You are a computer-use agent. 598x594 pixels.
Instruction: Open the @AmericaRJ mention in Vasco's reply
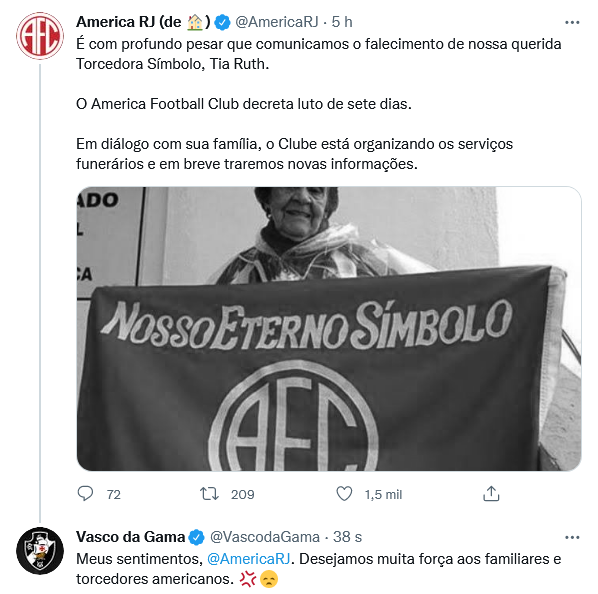coord(249,559)
